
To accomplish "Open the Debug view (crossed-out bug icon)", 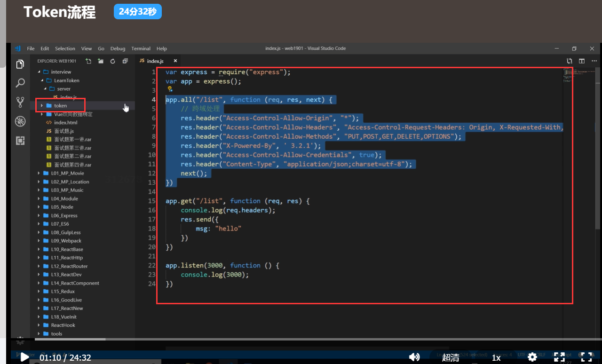I will coord(20,121).
